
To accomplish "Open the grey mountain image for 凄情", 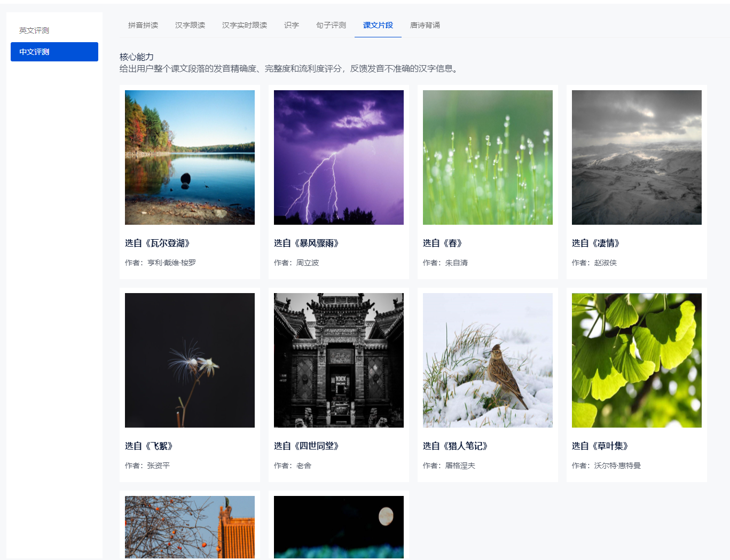I will [637, 157].
